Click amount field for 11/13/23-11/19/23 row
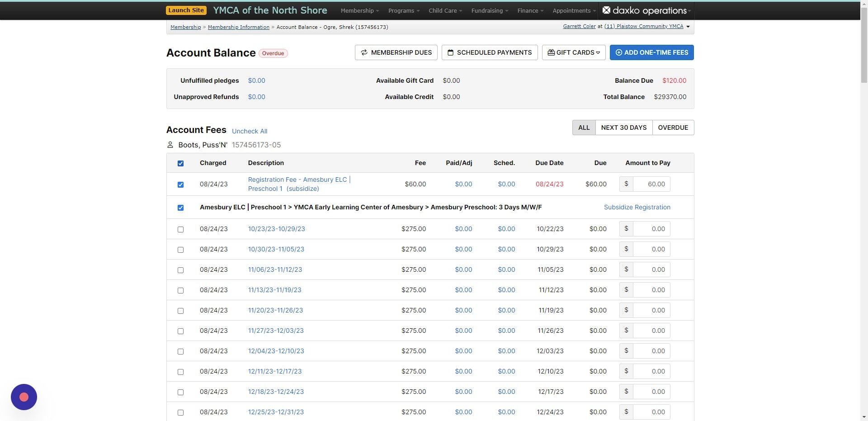This screenshot has height=421, width=868. (651, 290)
